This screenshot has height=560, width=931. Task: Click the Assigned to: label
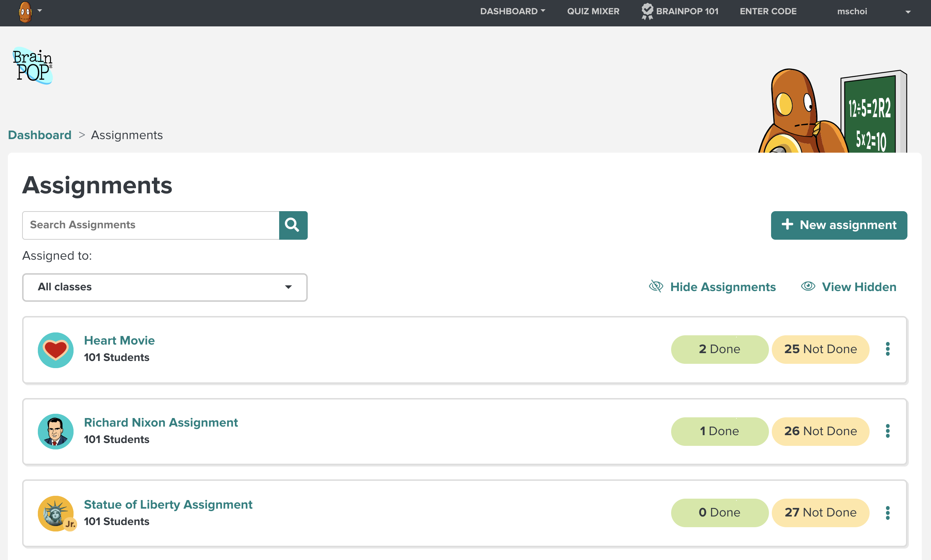(x=57, y=256)
